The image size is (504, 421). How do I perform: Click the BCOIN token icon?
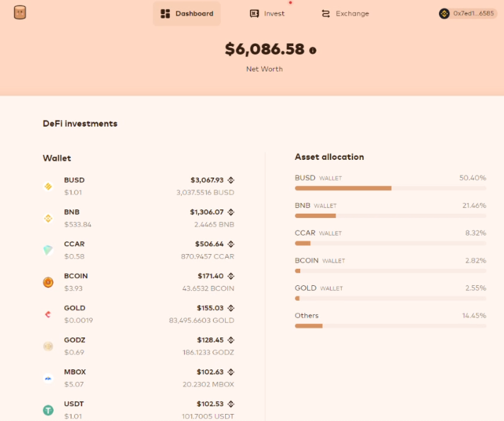(x=48, y=282)
